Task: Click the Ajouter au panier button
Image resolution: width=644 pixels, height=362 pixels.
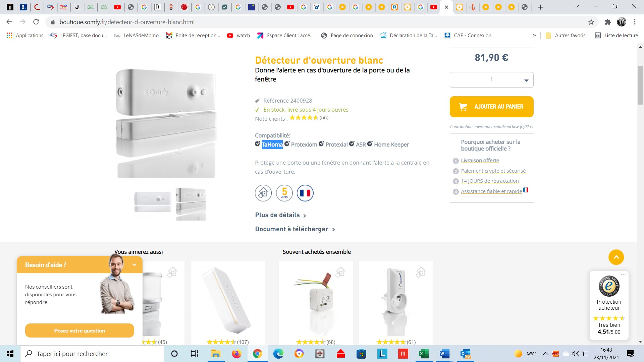Action: [x=491, y=107]
